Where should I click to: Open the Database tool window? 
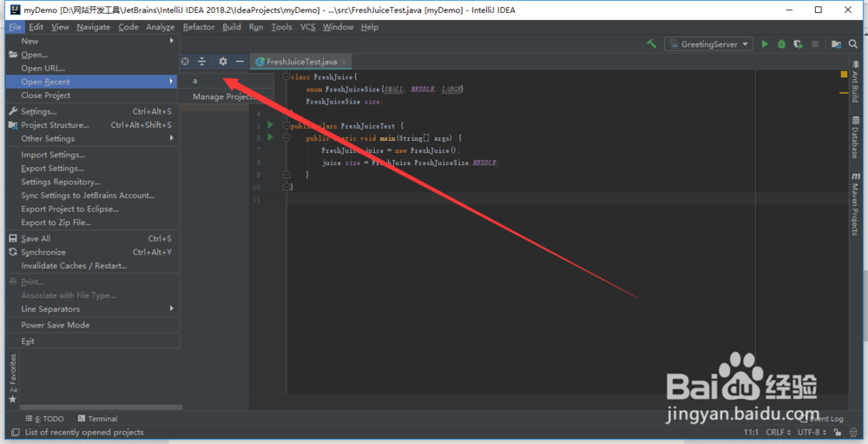[856, 137]
